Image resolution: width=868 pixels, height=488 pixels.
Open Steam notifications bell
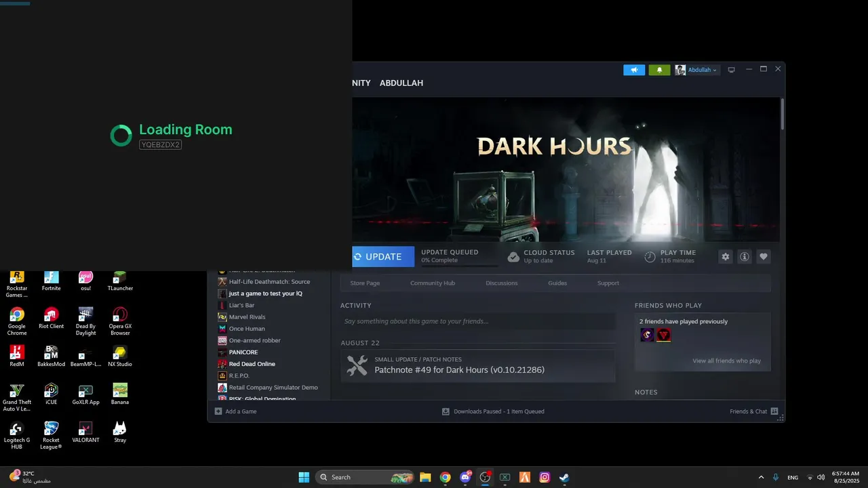tap(659, 70)
